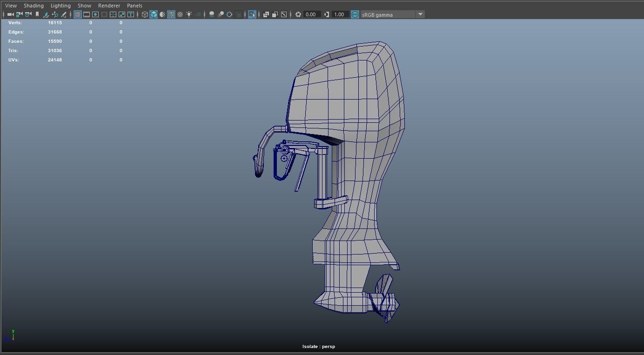
Task: Toggle the View Transform ON button
Action: (355, 14)
